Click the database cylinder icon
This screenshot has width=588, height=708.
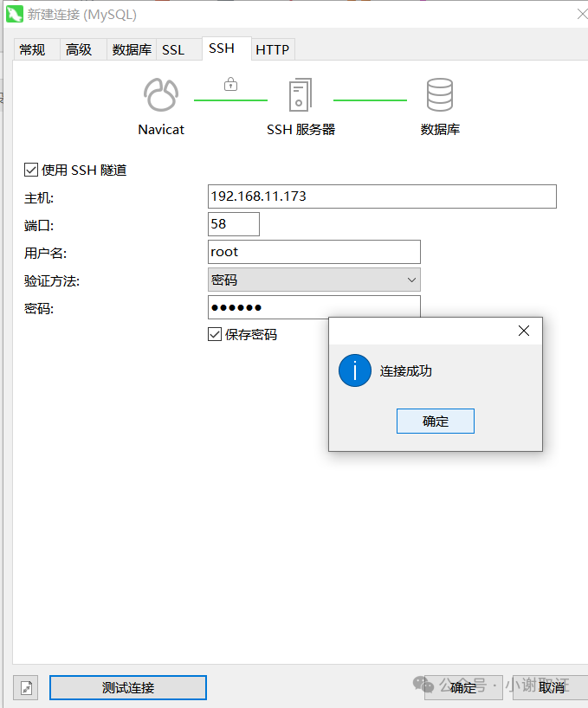pyautogui.click(x=439, y=95)
